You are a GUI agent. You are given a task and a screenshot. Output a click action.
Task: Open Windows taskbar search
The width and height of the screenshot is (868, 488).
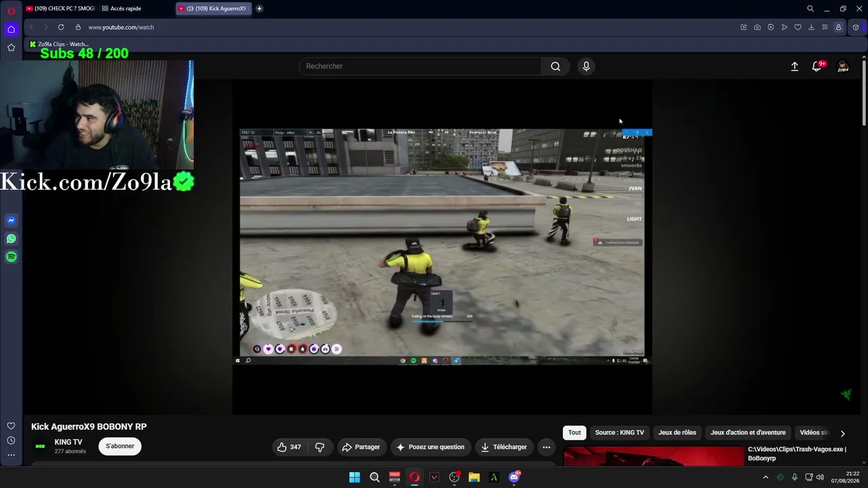(x=374, y=477)
